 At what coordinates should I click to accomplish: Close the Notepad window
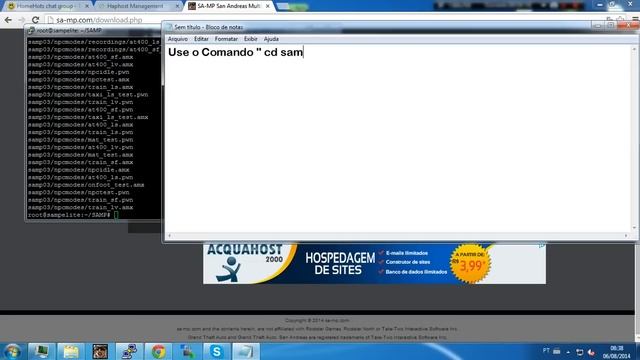coord(629,26)
